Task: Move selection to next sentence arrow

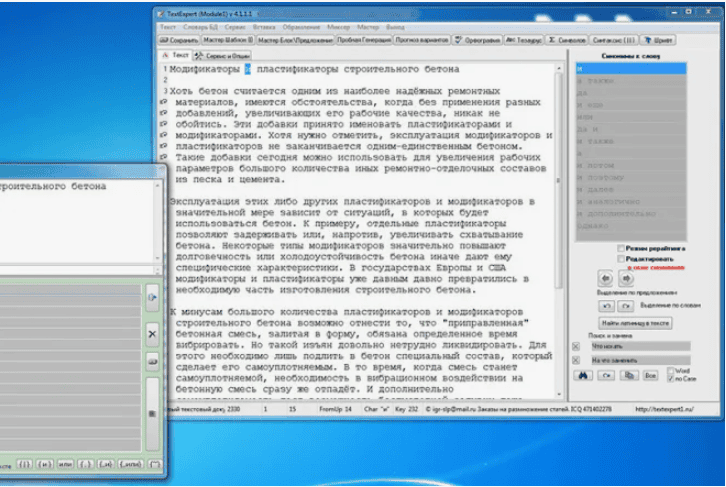Action: [x=626, y=279]
